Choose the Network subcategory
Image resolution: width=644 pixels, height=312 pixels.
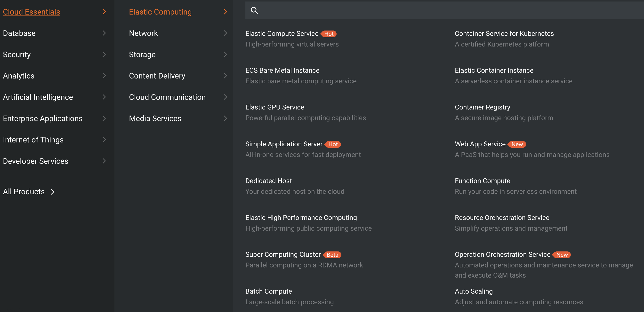click(143, 33)
